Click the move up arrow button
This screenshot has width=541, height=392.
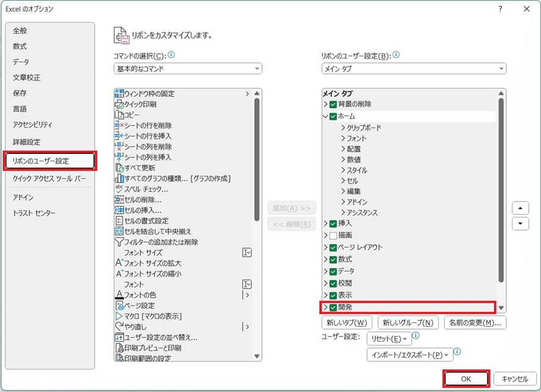[520, 208]
